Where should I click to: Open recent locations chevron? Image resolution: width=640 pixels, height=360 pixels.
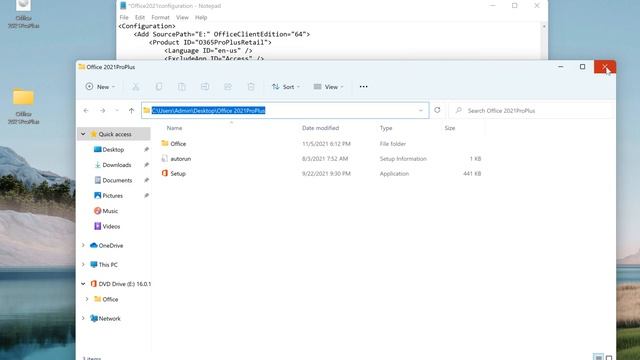point(117,111)
